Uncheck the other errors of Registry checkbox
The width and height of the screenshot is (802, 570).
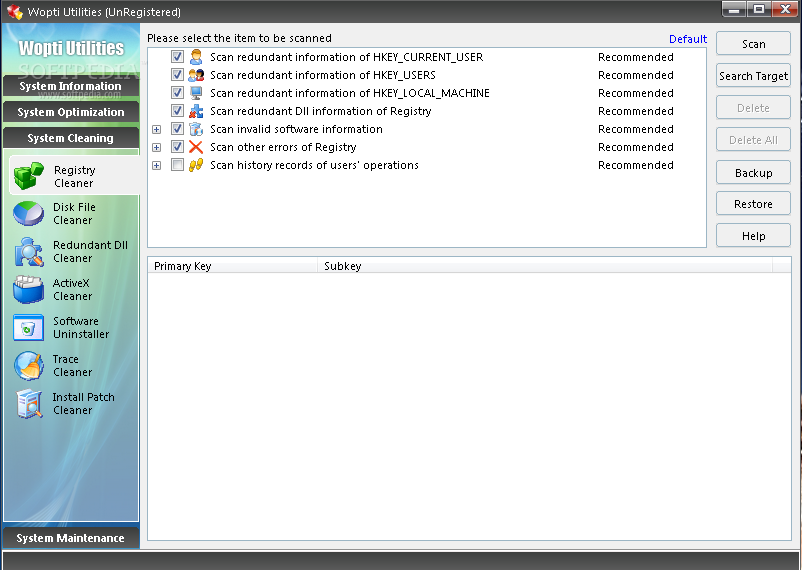click(177, 147)
